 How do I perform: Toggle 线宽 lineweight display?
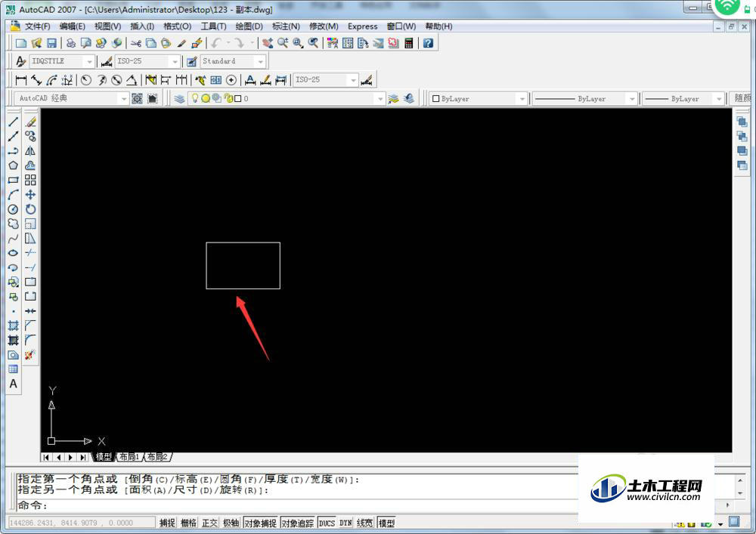pyautogui.click(x=365, y=523)
